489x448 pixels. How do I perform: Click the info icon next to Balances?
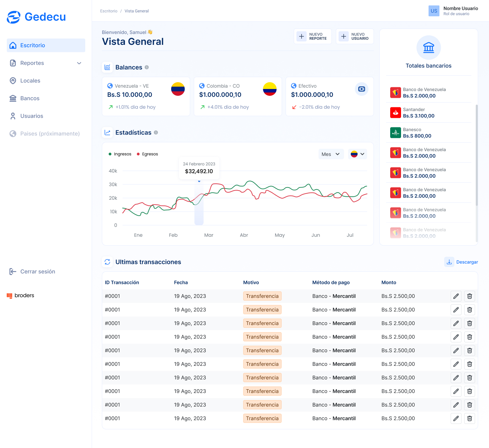[x=147, y=67]
